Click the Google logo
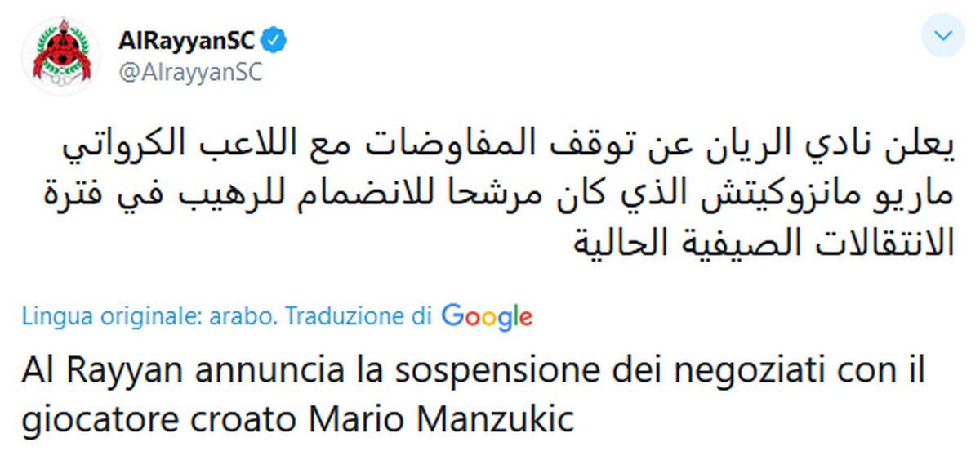Screen dimensions: 980x456 [488, 315]
